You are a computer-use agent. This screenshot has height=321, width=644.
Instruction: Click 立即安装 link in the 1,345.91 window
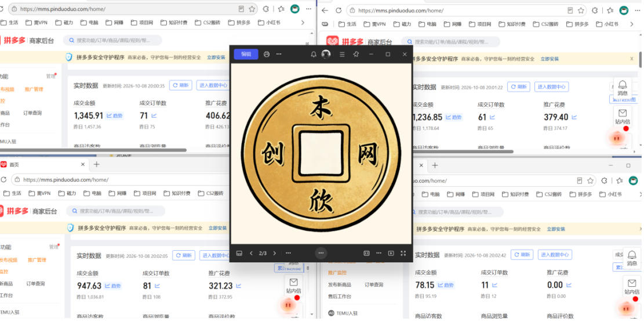[216, 57]
